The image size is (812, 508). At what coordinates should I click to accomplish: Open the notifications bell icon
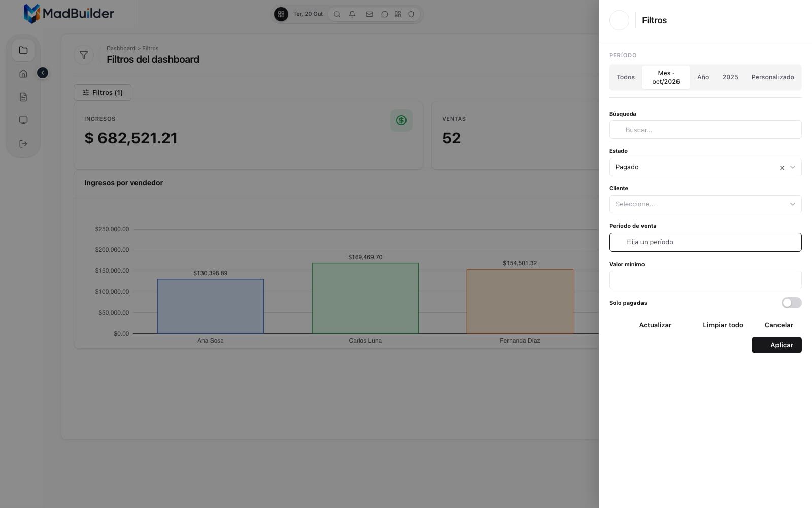[352, 14]
